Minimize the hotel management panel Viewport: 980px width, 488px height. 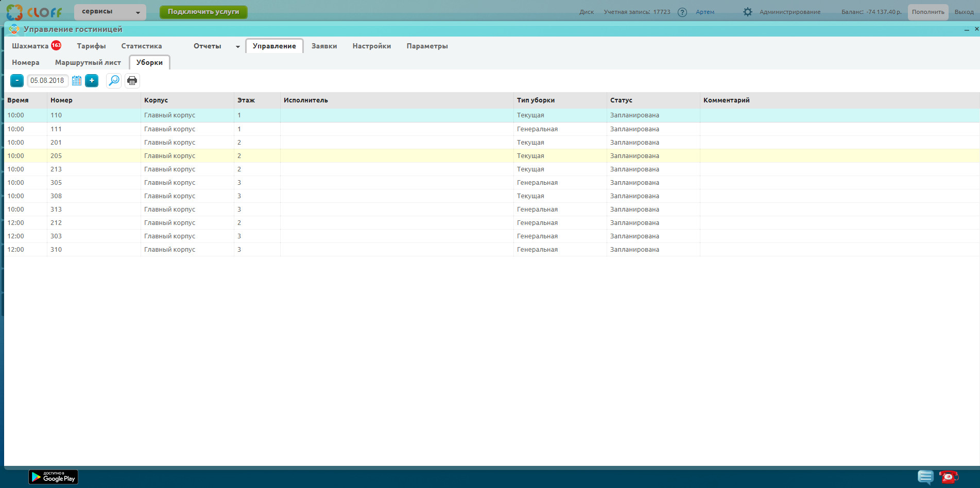point(967,30)
